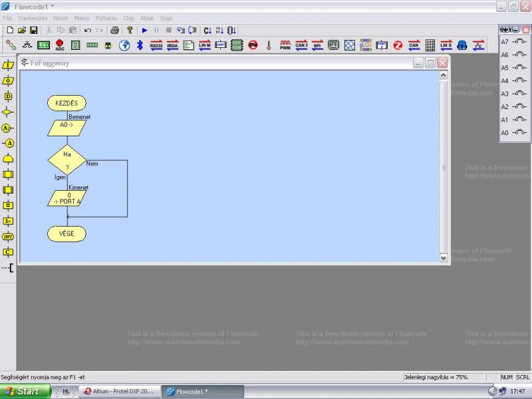The image size is (532, 399).
Task: Pause the simulation
Action: point(156,30)
